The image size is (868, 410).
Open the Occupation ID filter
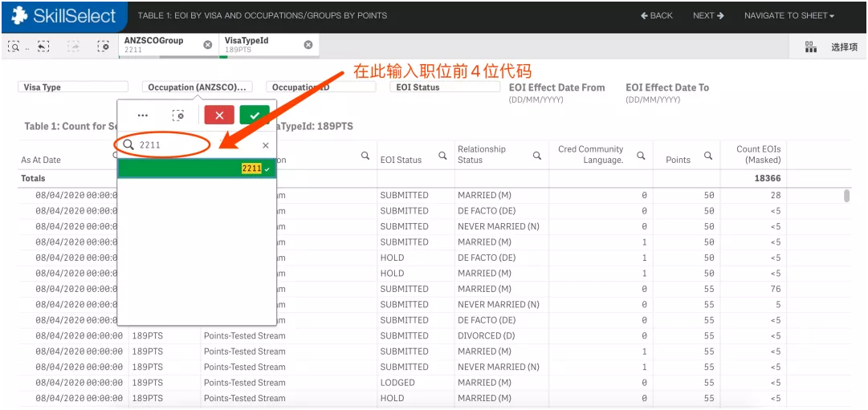[321, 87]
